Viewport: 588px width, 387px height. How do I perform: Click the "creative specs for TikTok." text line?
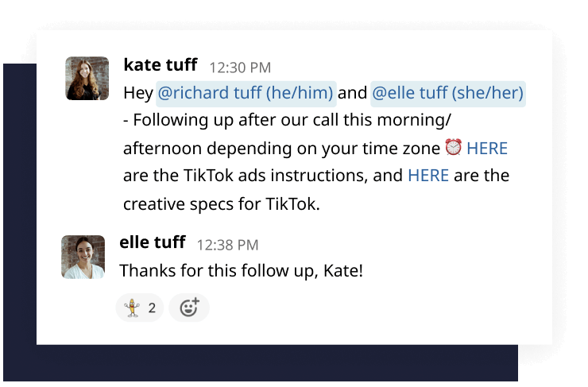[222, 204]
